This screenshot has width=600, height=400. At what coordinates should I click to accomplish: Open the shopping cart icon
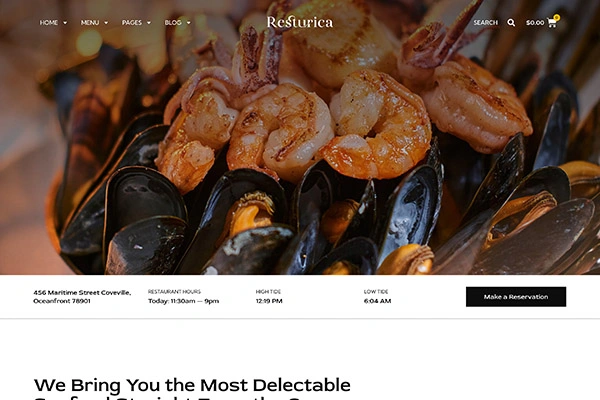click(x=551, y=23)
